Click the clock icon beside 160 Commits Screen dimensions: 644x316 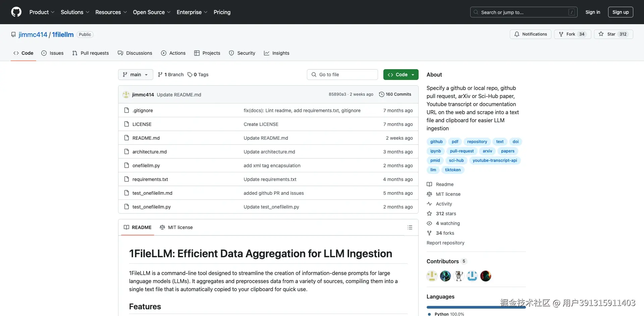tap(381, 94)
